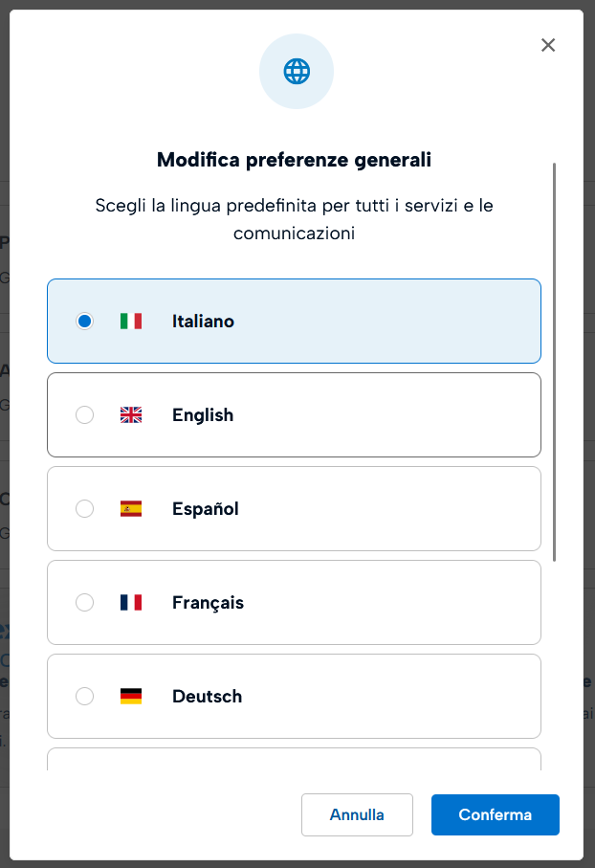The height and width of the screenshot is (868, 595).
Task: Click the Spanish flag icon
Action: 131,509
